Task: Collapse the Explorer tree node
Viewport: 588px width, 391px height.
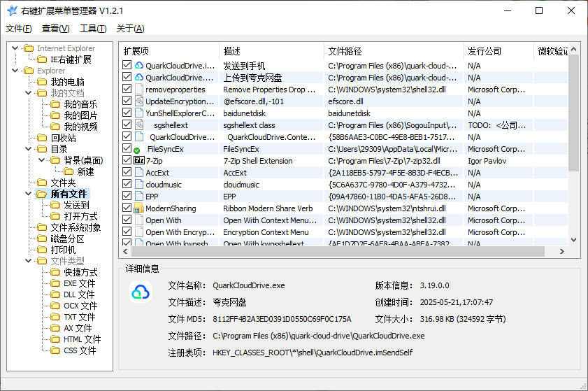Action: (x=15, y=71)
